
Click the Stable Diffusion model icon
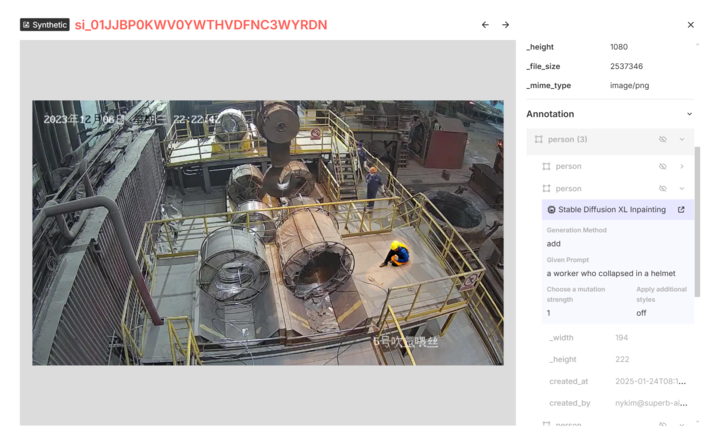551,210
